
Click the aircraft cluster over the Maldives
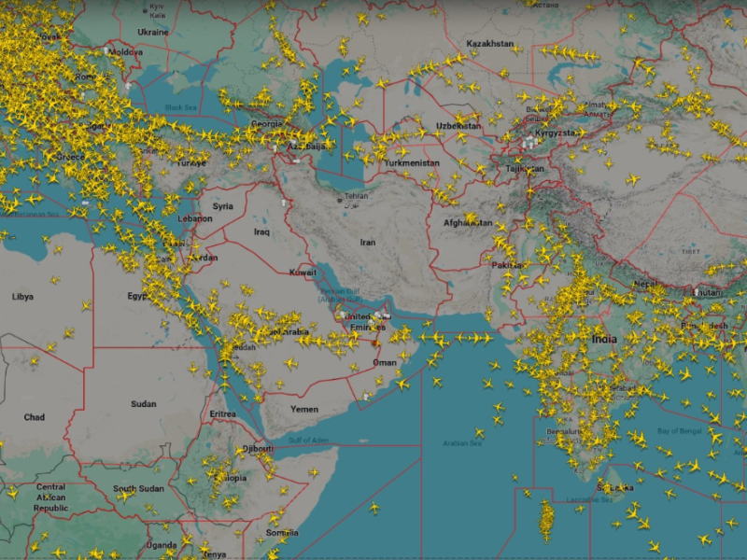tap(546, 519)
